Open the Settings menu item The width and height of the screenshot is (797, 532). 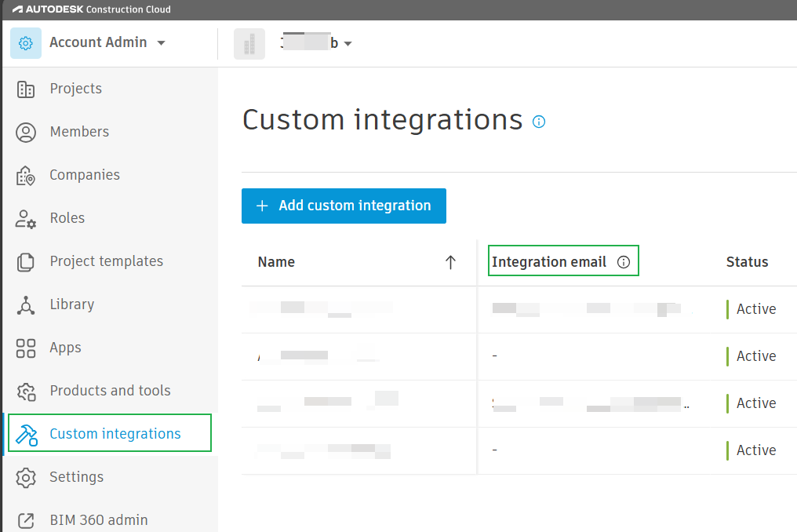click(76, 477)
